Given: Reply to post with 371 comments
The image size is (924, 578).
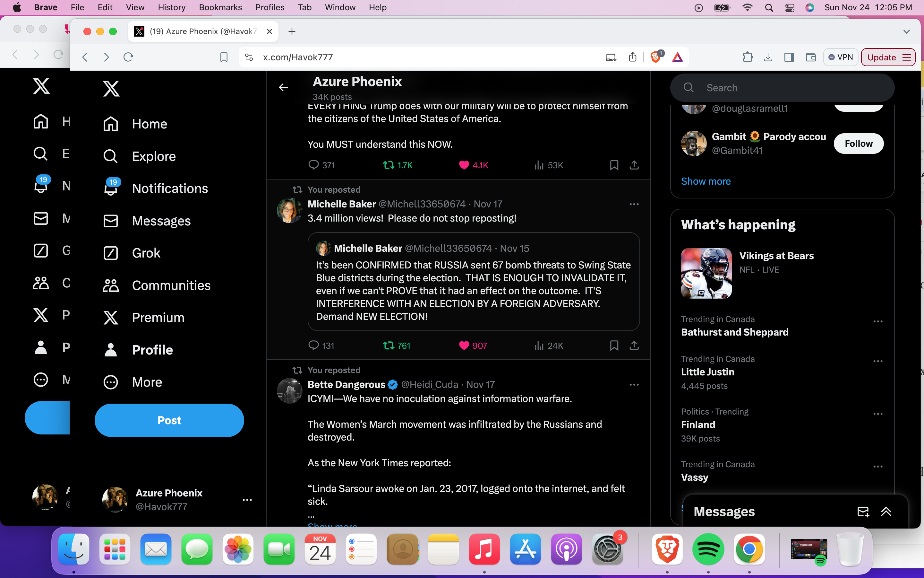Looking at the screenshot, I should click(x=321, y=165).
